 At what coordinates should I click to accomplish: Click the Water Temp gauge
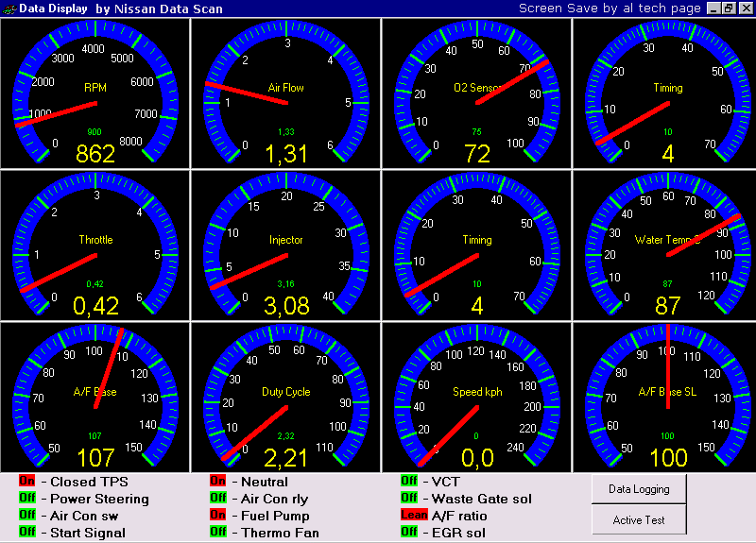(668, 244)
